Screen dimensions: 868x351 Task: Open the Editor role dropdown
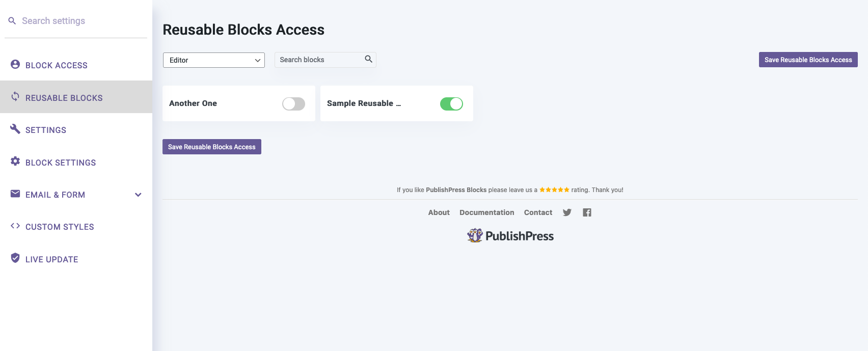pyautogui.click(x=213, y=60)
